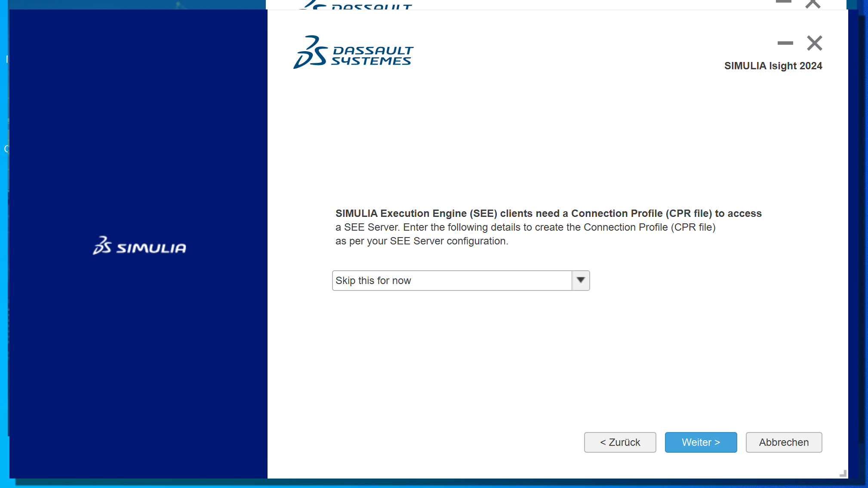
Task: Click the 'SIMULIA Isight 2024' title text
Action: 773,66
